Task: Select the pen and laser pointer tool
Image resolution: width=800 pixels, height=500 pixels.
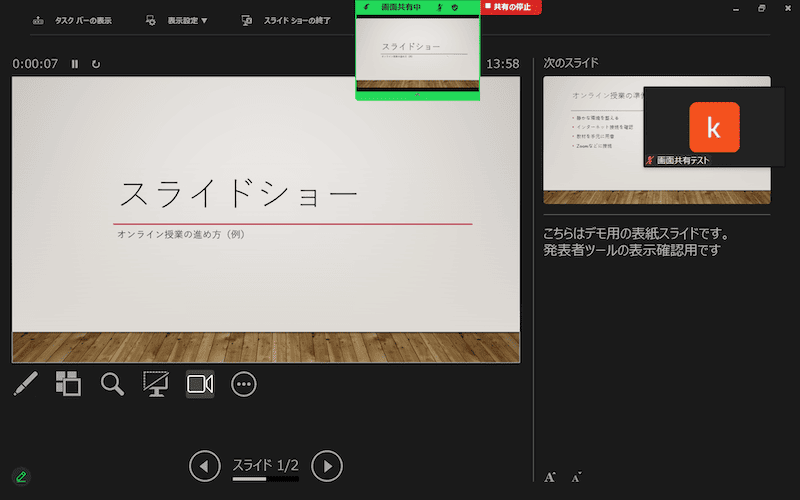Action: 26,383
